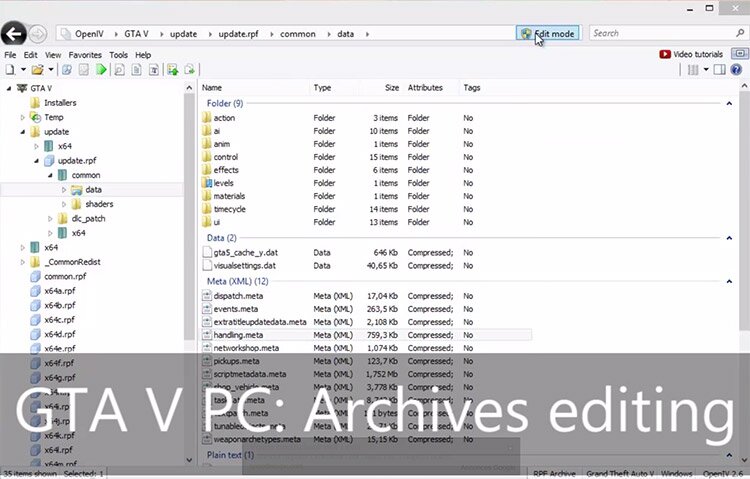Open the handling.meta file icon
Screen dimensions: 750x479
point(207,335)
